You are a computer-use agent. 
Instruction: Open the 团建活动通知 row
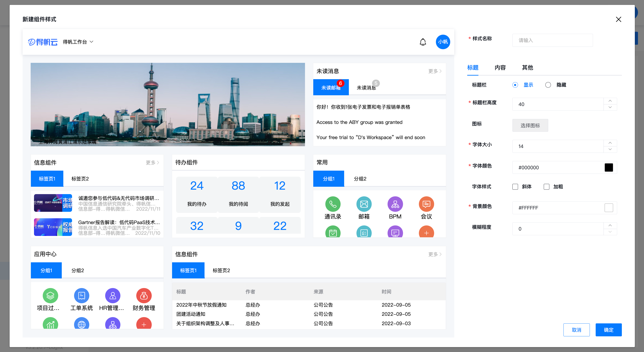(x=309, y=314)
